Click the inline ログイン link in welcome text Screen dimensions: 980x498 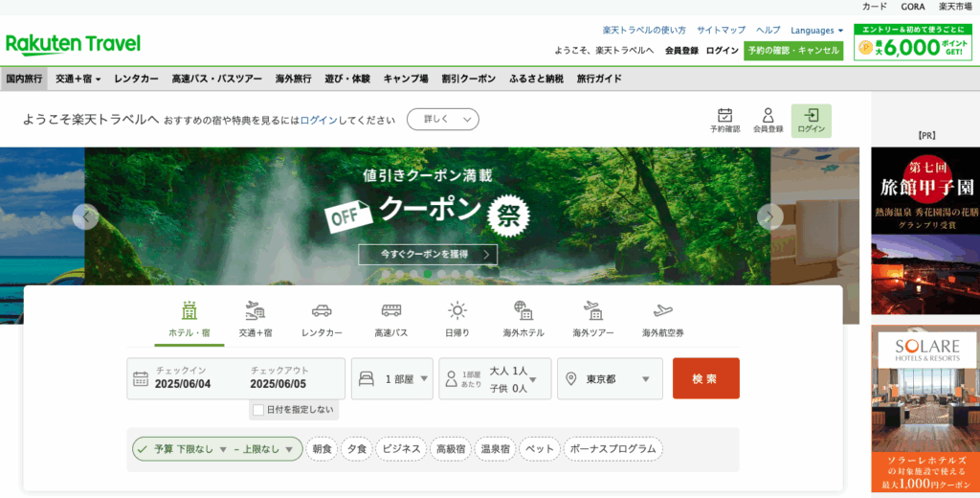tap(319, 120)
